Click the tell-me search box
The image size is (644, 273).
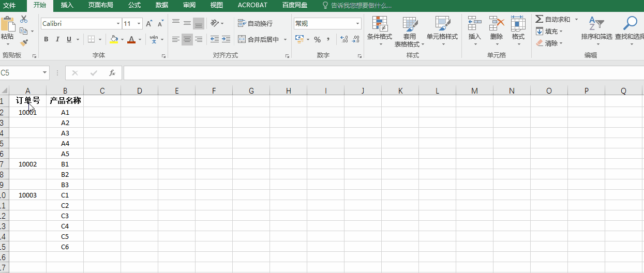tap(357, 5)
